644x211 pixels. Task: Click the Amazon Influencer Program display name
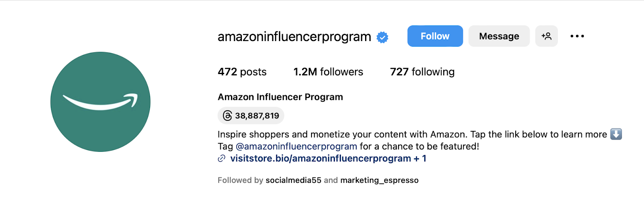click(280, 97)
